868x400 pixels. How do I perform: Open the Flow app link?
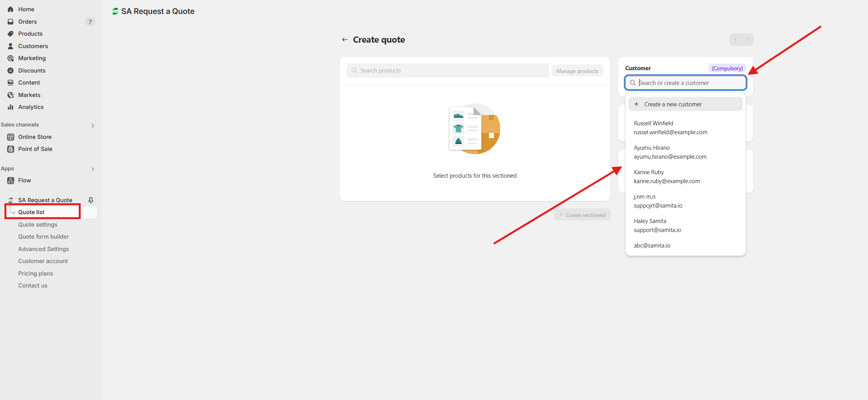tap(24, 180)
